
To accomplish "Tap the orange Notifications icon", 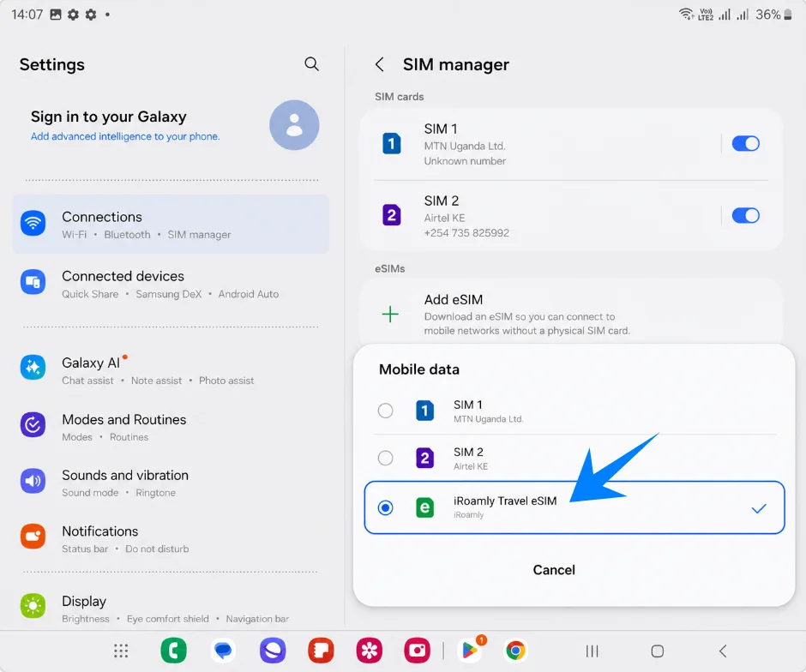I will (x=33, y=537).
